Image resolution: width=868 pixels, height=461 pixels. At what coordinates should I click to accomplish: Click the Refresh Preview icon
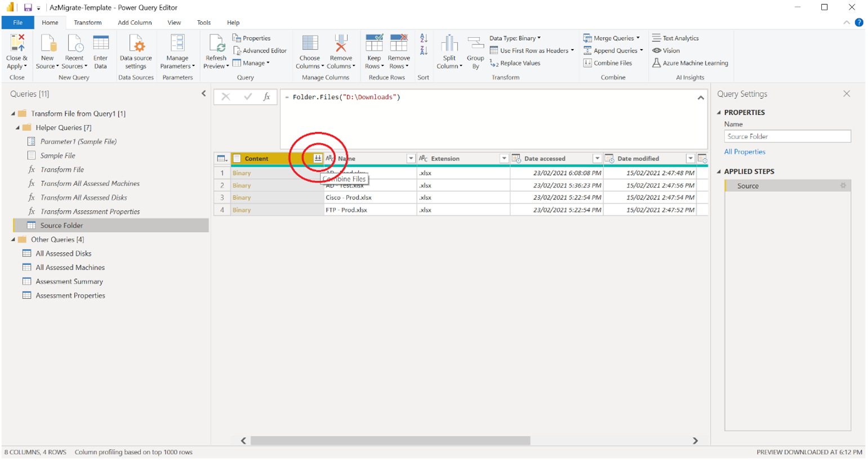[216, 43]
